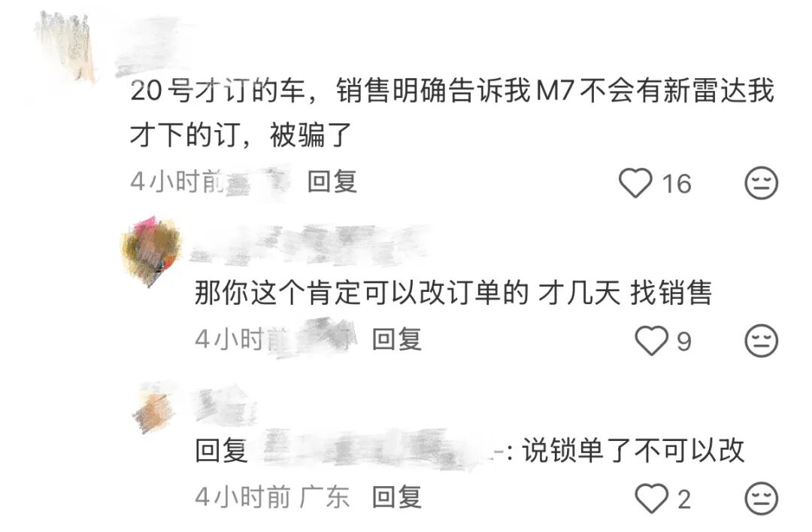Reply to the 那你这个肯定可以改订单的 comment
Viewport: 812px width, 532px height.
pos(397,339)
